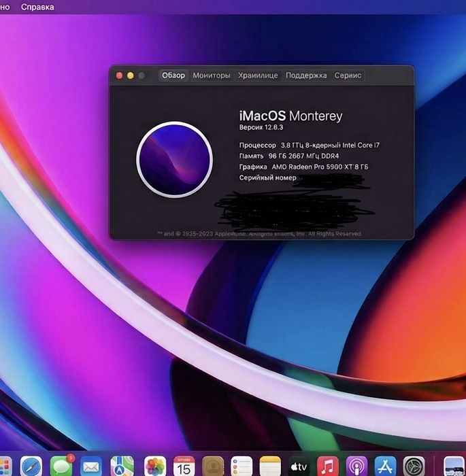
Task: Launch Podcasts from the Dock
Action: click(x=356, y=466)
